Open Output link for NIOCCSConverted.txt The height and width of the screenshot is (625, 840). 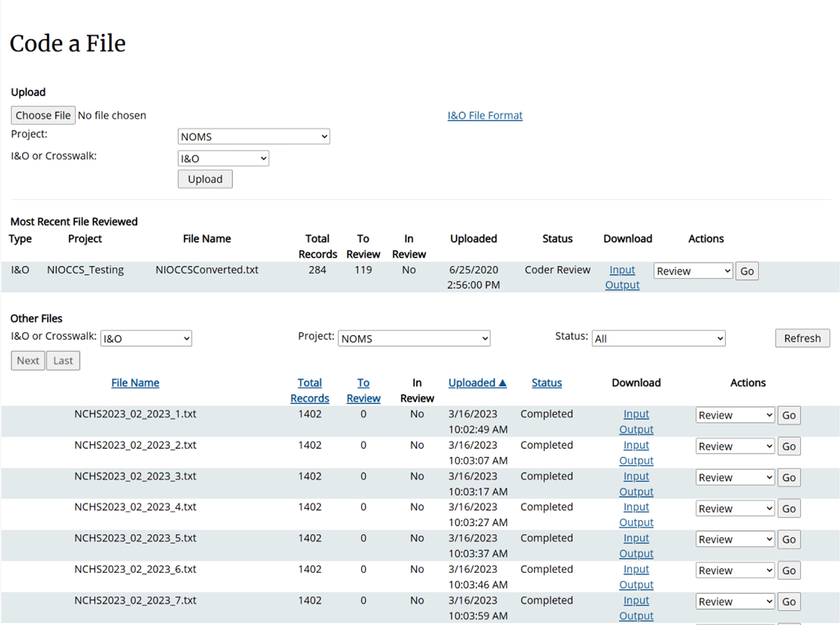[x=622, y=285]
